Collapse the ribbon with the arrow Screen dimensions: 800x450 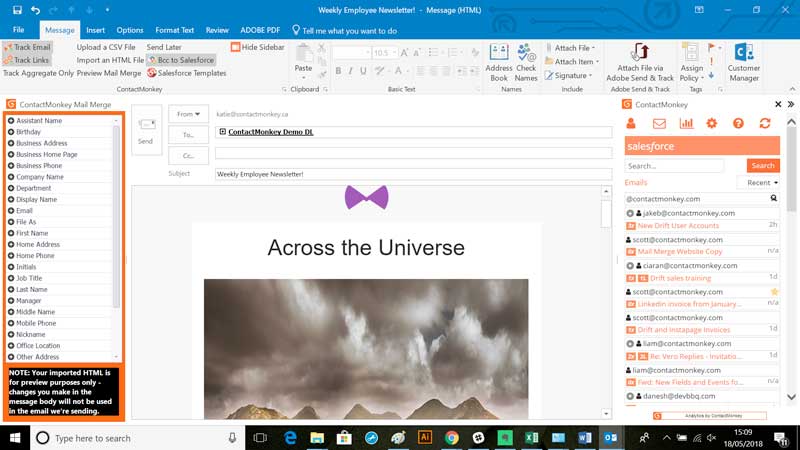[x=792, y=89]
